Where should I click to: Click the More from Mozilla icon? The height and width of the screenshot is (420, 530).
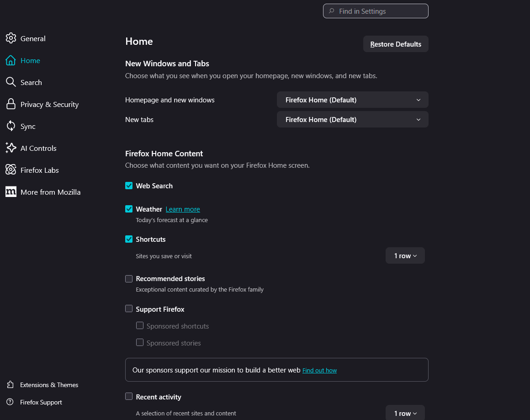click(11, 192)
